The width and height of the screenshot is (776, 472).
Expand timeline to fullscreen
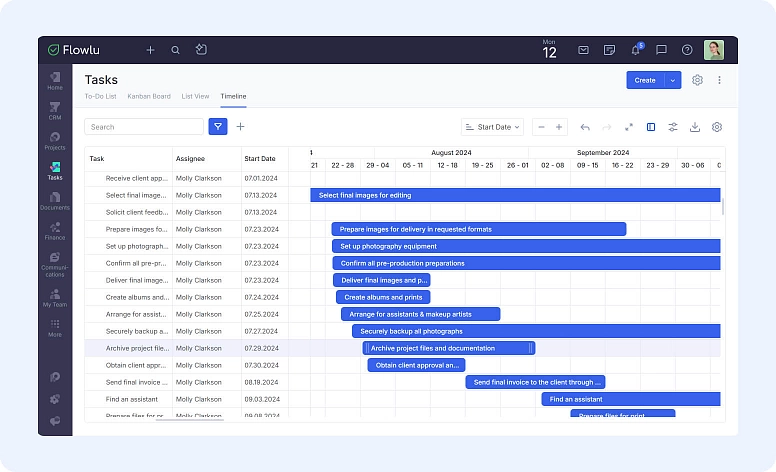(629, 127)
